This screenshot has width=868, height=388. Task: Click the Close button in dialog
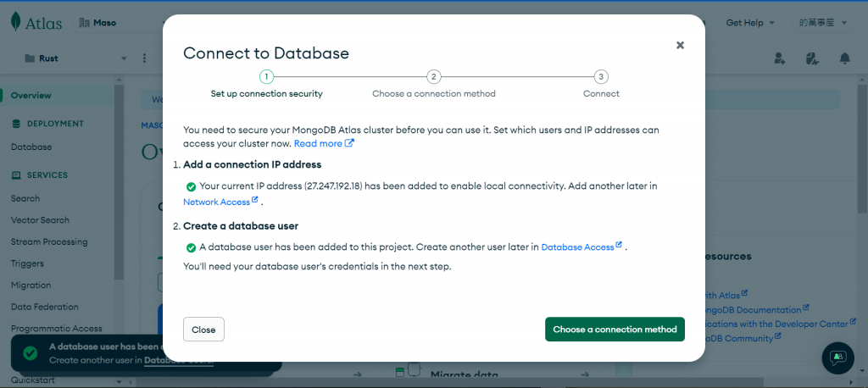203,330
